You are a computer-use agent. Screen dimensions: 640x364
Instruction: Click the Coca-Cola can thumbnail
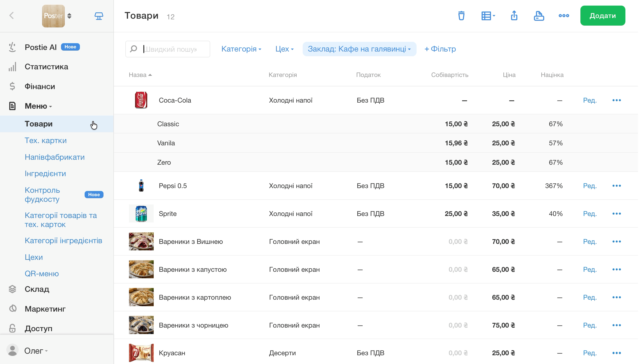[x=141, y=100]
